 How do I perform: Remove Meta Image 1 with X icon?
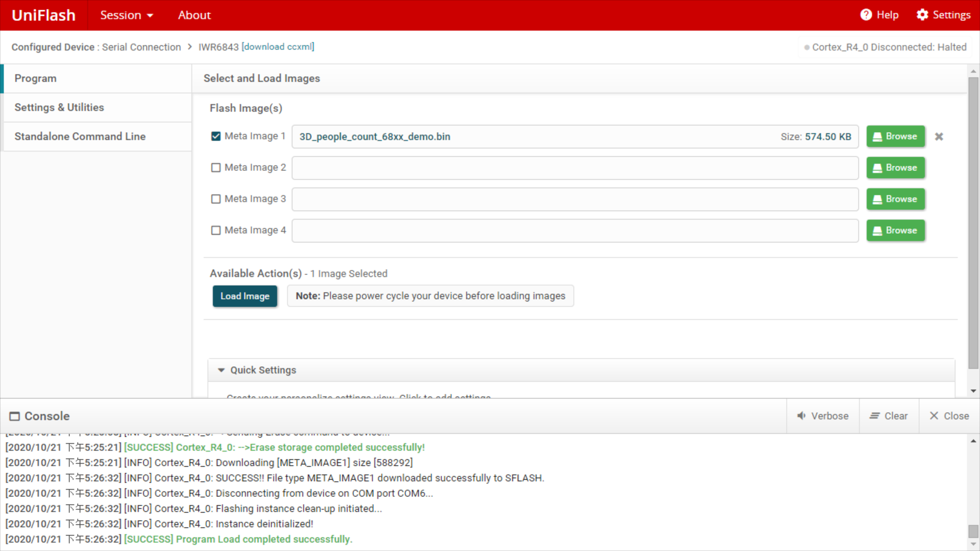point(939,137)
